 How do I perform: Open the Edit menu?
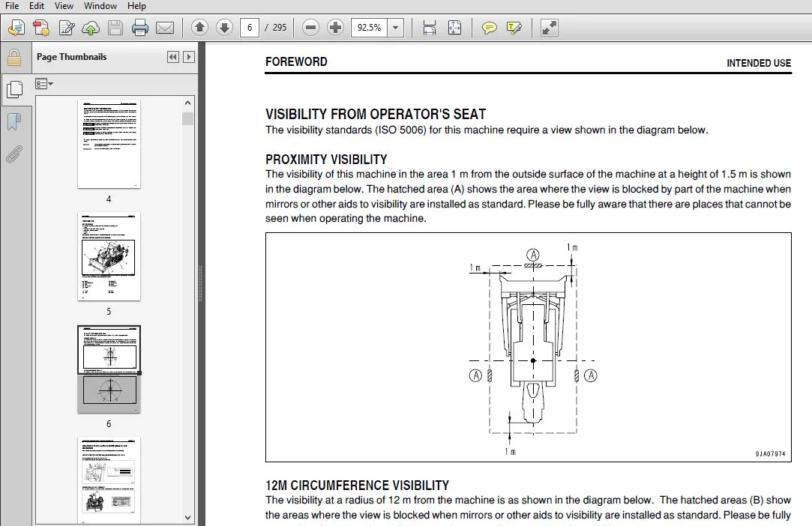coord(36,6)
